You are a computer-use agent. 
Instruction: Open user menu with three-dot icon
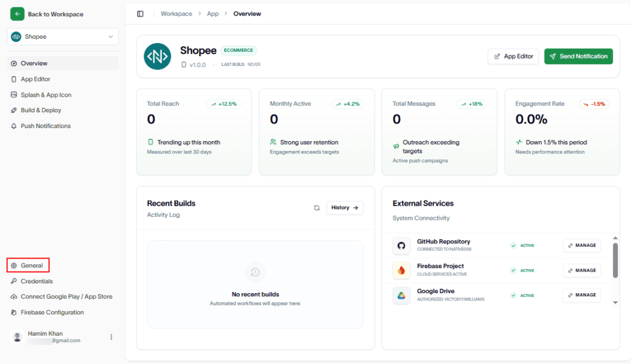pos(111,337)
